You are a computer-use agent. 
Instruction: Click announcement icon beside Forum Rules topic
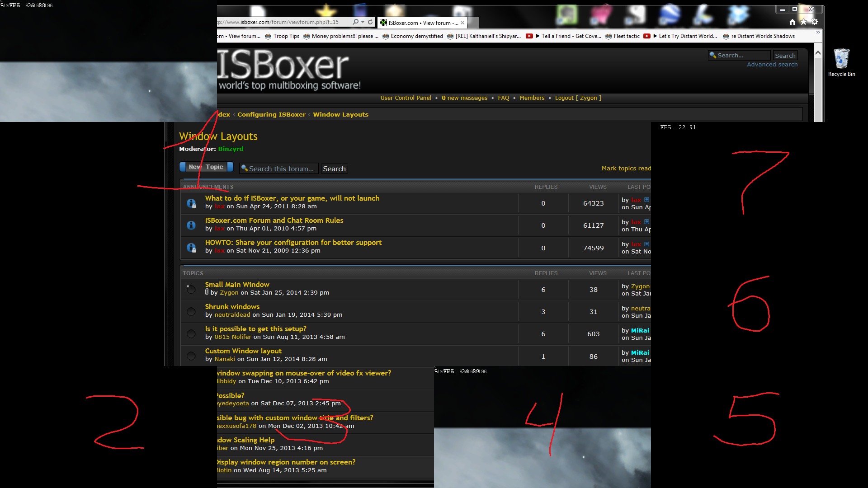pos(191,225)
